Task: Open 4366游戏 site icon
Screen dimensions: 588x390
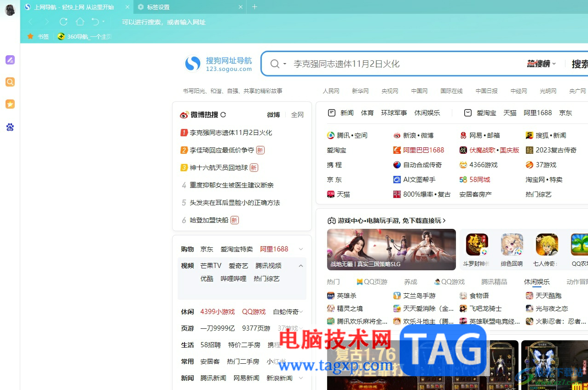Action: pos(463,165)
